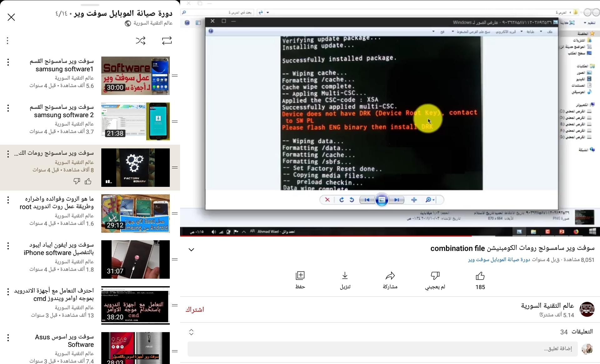Open the root android 29:12 video thumbnail
The image size is (600, 364).
[x=135, y=213]
